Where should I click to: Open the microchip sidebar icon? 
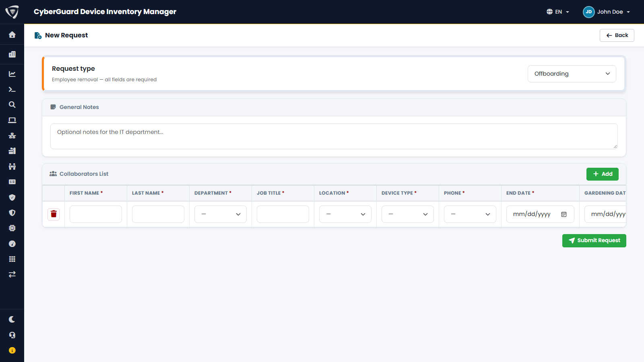coord(12,228)
